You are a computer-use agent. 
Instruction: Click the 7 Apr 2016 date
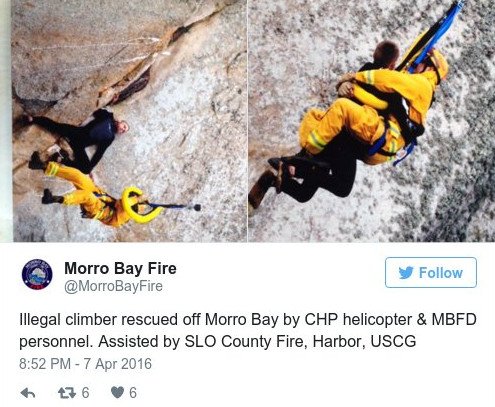tap(117, 364)
